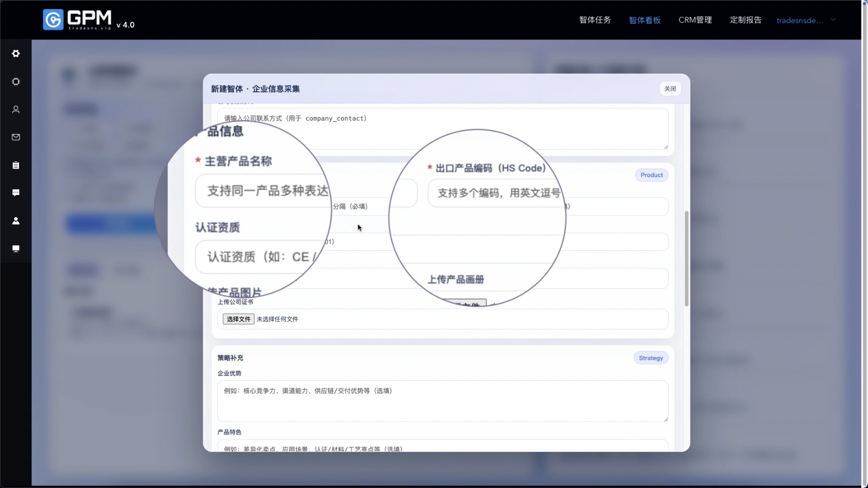
Task: Go to 定制报告 in the top navigation
Action: pyautogui.click(x=745, y=20)
